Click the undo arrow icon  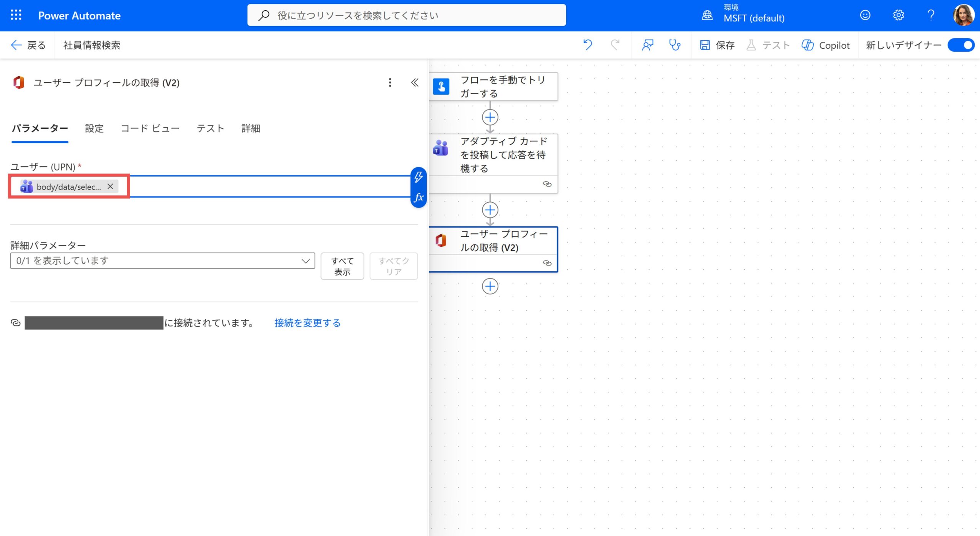[587, 45]
